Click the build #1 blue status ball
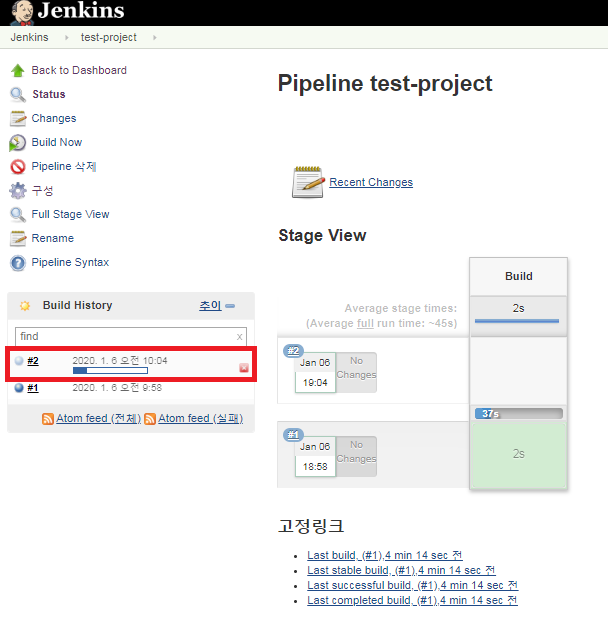Image resolution: width=608 pixels, height=623 pixels. pos(19,387)
